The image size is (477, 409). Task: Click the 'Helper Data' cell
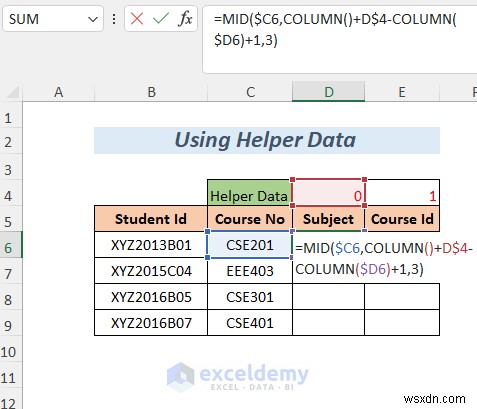250,193
